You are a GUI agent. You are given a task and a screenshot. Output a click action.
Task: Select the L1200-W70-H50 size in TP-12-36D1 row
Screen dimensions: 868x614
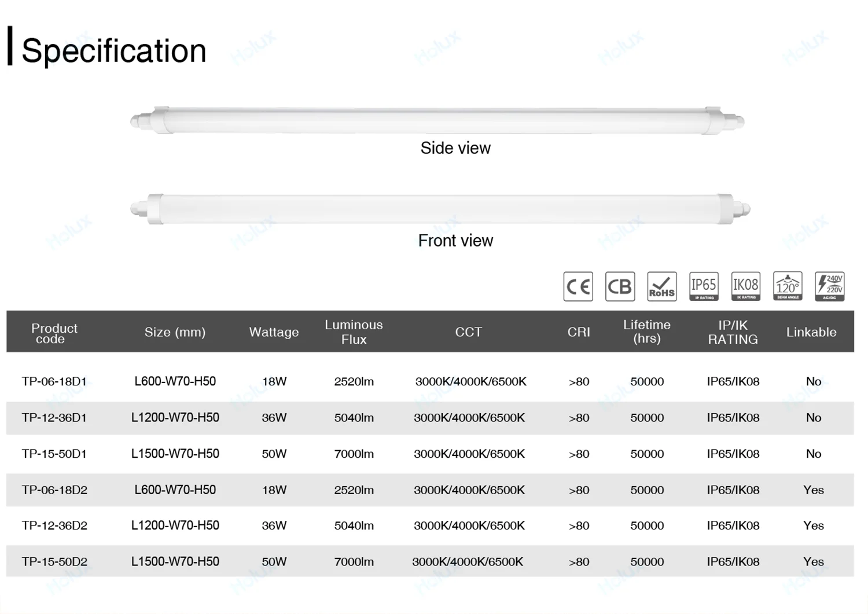(175, 417)
